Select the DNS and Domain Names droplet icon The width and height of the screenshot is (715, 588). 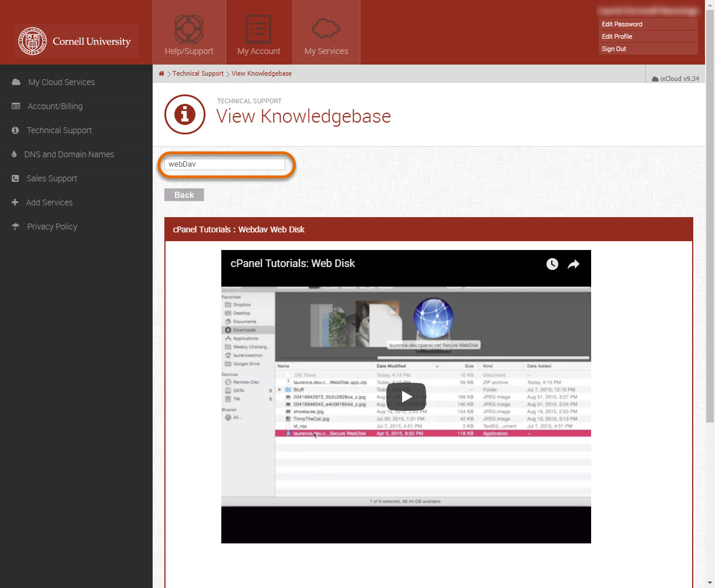coord(13,154)
